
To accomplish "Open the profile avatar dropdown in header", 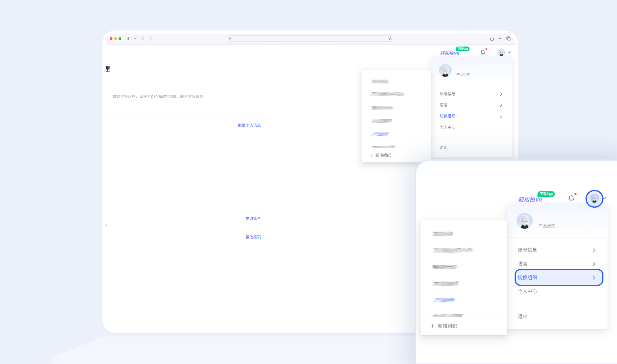I will coord(502,52).
